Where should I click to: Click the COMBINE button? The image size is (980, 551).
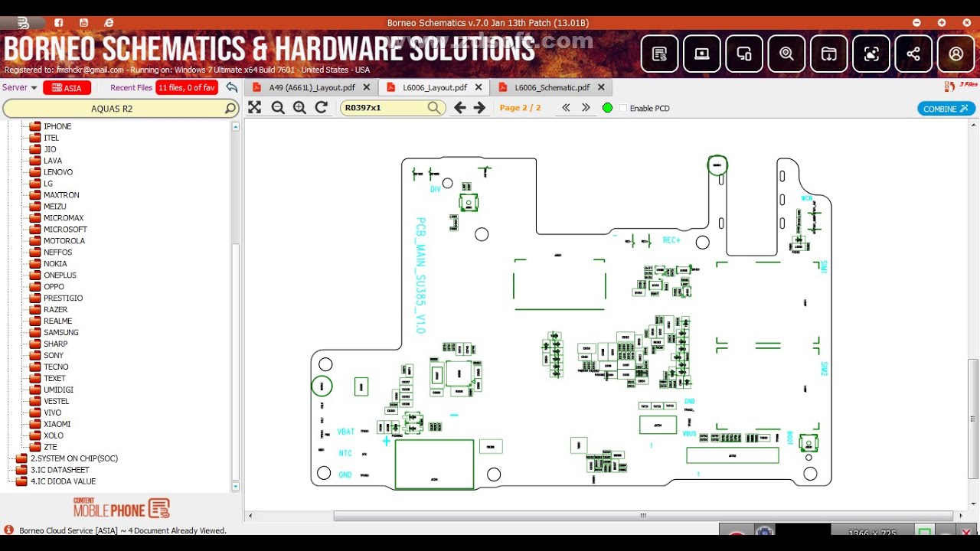(946, 109)
